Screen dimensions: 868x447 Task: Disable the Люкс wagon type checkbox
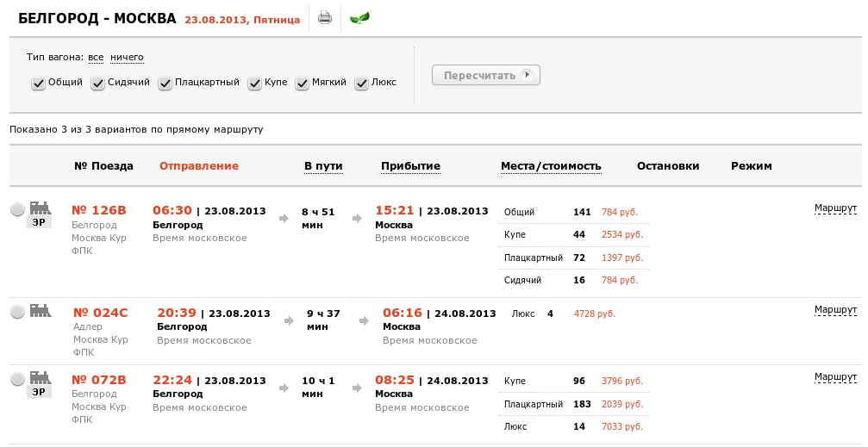pos(360,84)
